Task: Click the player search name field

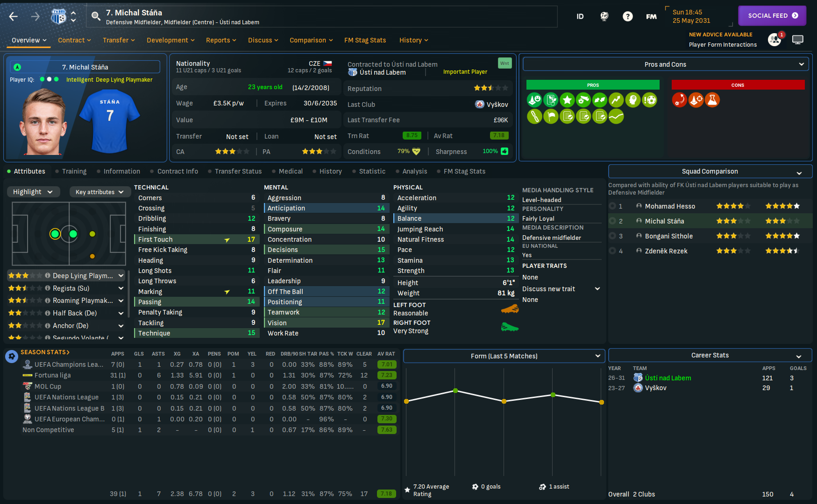Action: click(322, 16)
